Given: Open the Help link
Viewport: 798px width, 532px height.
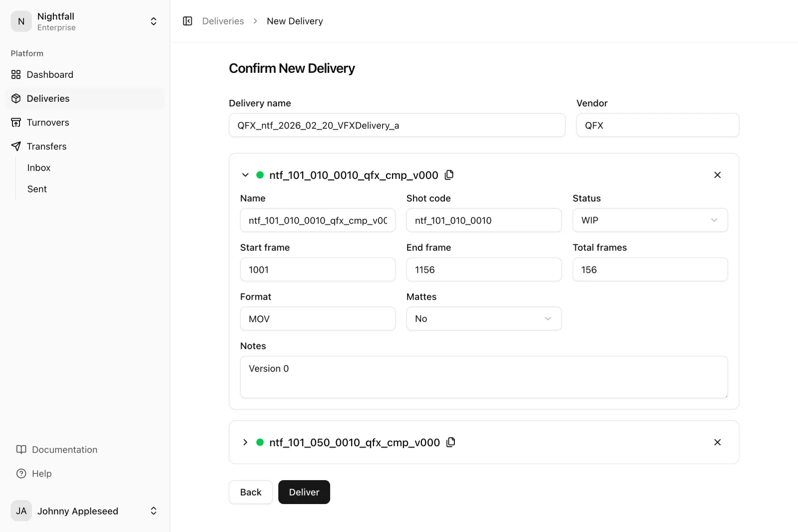Looking at the screenshot, I should 34,474.
